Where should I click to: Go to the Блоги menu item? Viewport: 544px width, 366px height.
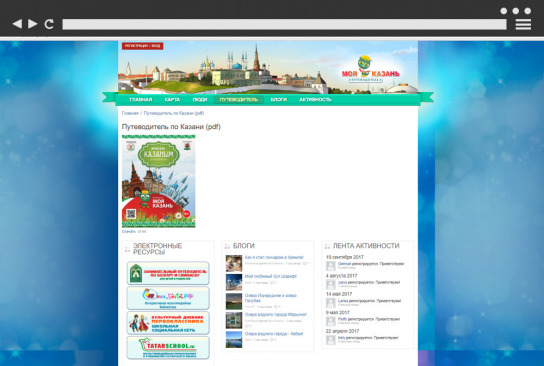coord(279,100)
